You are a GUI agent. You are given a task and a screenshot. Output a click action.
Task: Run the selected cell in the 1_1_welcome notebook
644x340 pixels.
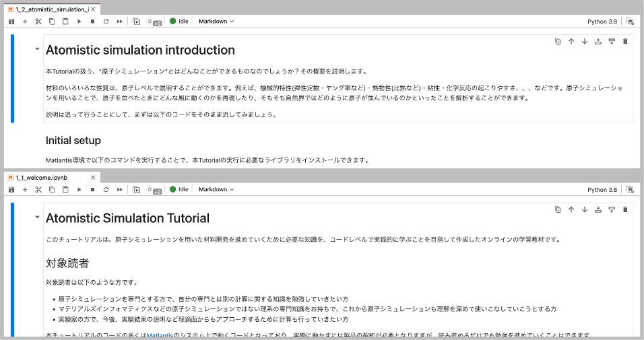(79, 190)
